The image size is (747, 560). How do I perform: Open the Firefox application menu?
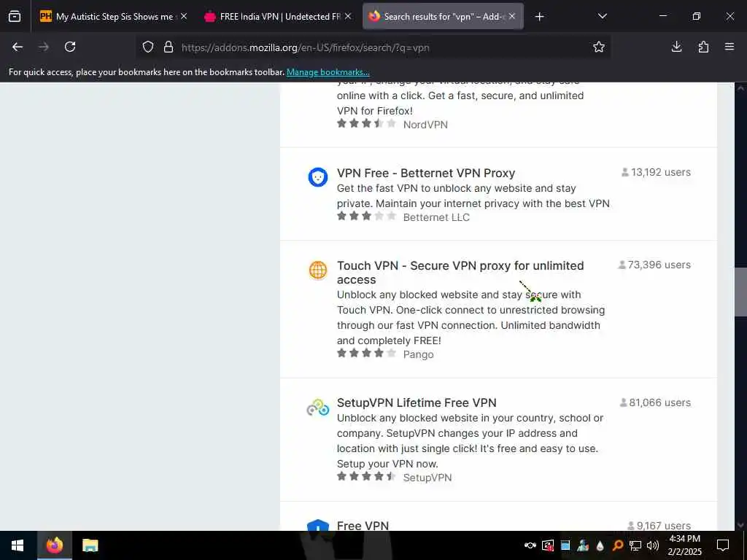[x=729, y=47]
